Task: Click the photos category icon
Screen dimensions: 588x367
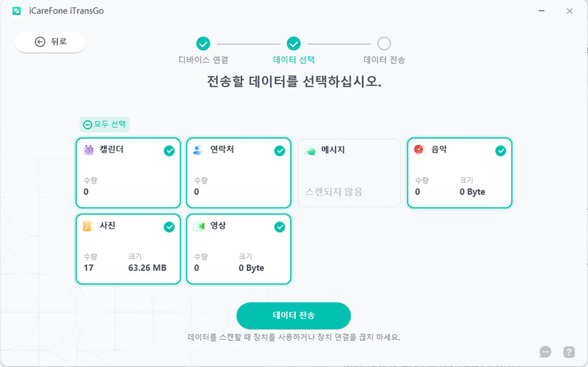Action: click(88, 225)
